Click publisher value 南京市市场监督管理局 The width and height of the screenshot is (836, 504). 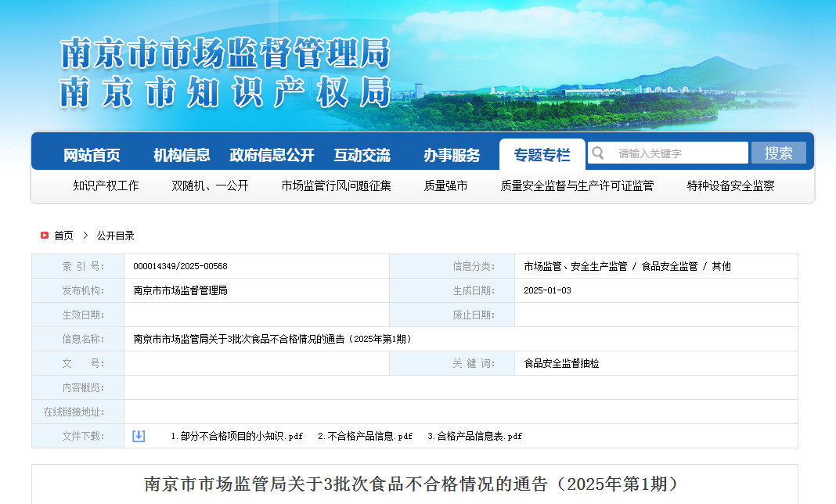coord(180,290)
